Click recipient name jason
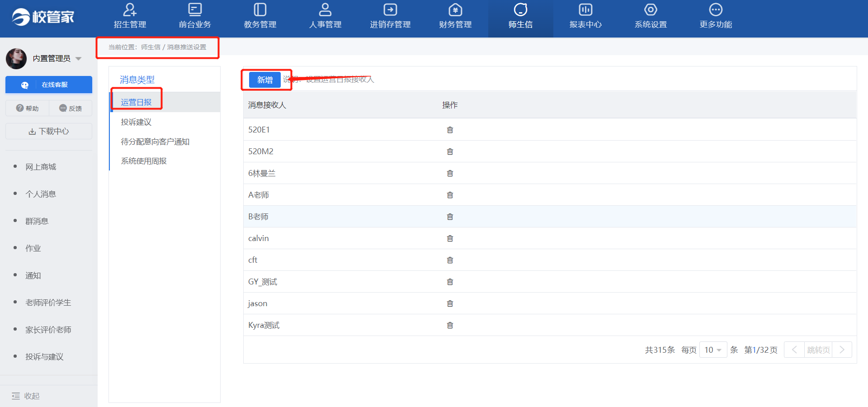This screenshot has height=407, width=868. (258, 303)
